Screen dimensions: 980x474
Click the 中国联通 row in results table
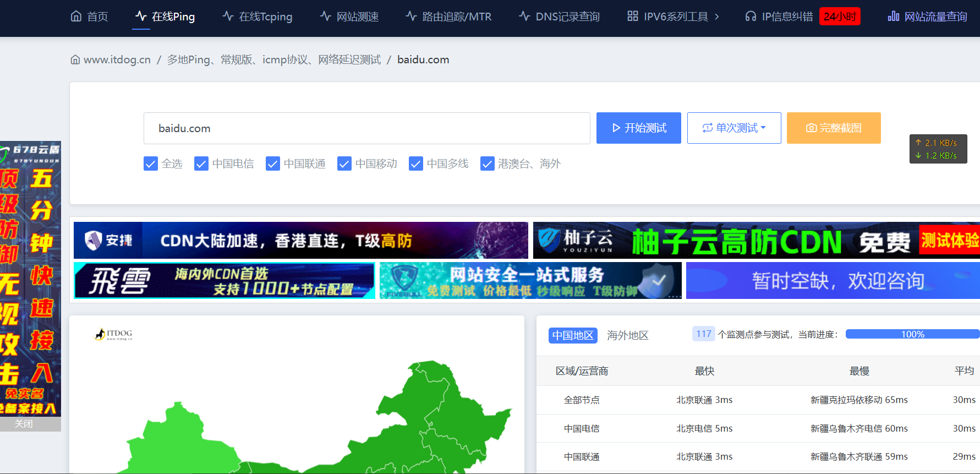(x=758, y=457)
